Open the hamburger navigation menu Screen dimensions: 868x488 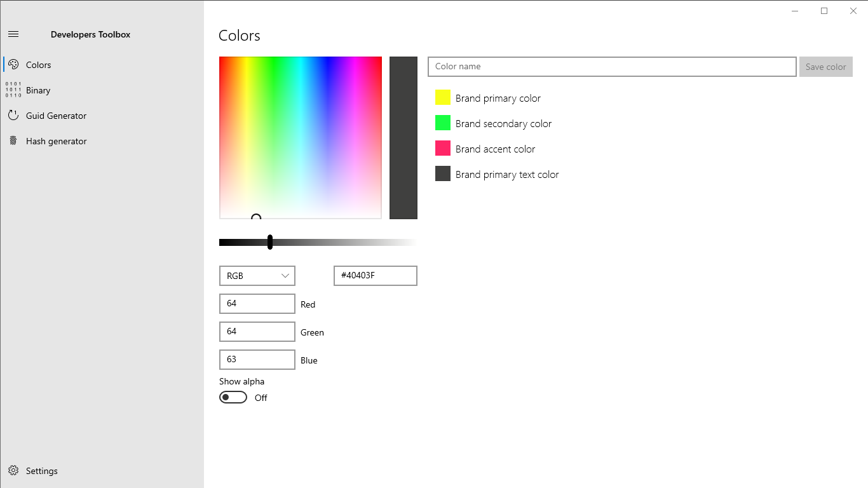(x=13, y=34)
